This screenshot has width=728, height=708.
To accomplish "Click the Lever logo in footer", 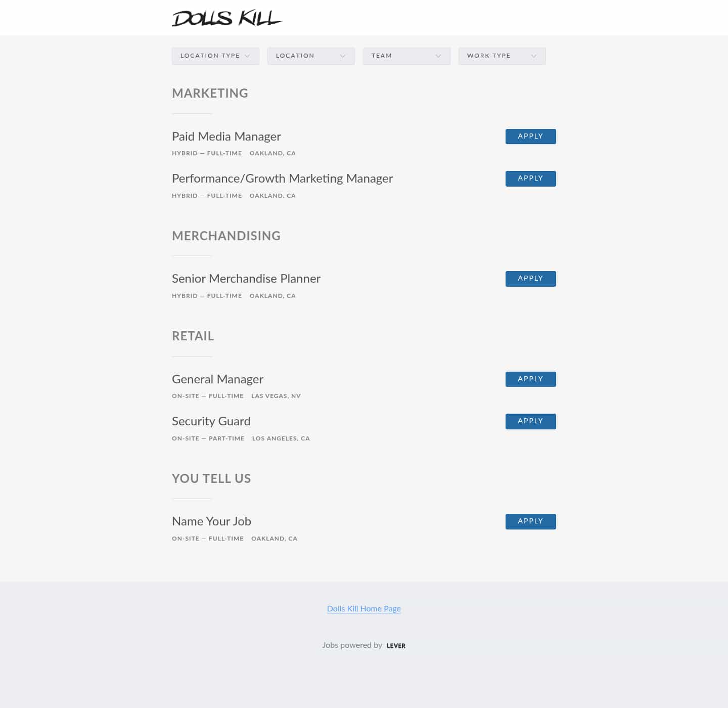I will (x=396, y=646).
